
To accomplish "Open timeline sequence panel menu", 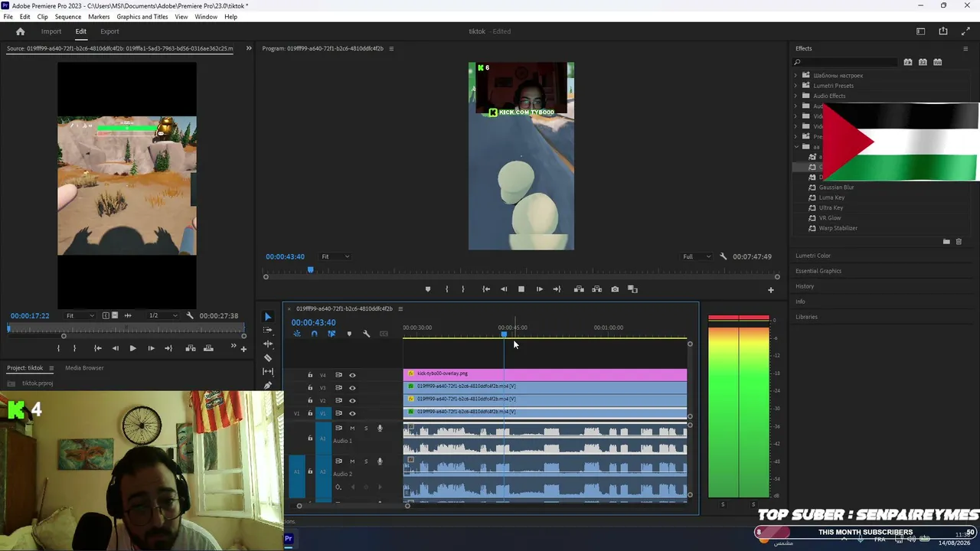I will tap(400, 309).
